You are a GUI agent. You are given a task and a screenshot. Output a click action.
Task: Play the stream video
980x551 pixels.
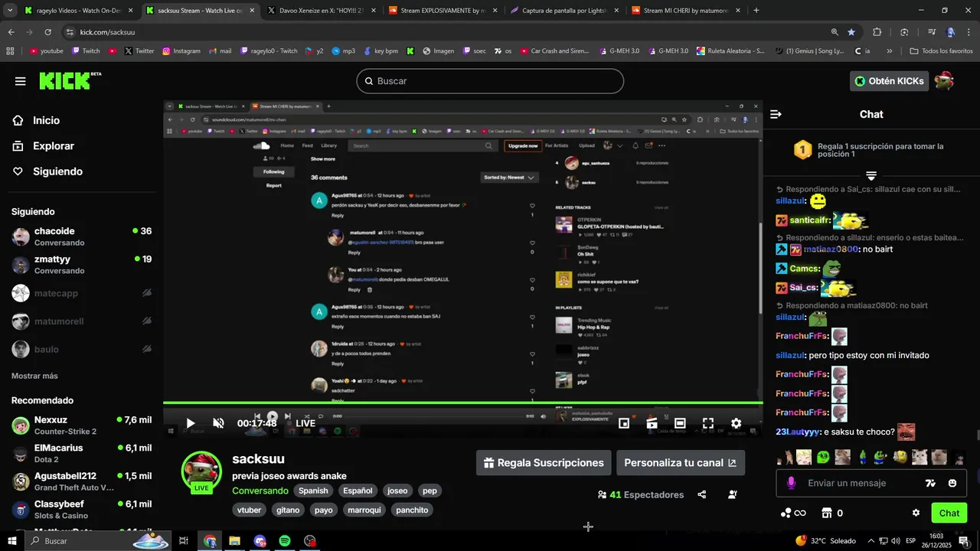191,423
